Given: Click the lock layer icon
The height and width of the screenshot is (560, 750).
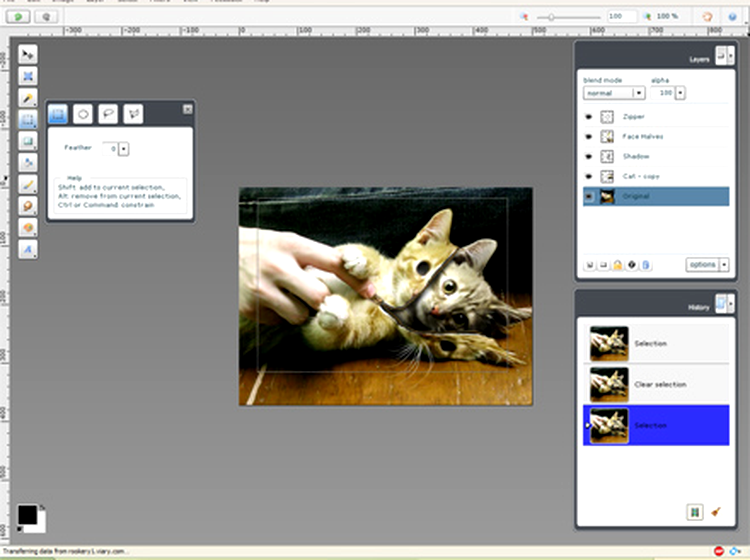Looking at the screenshot, I should pos(618,264).
